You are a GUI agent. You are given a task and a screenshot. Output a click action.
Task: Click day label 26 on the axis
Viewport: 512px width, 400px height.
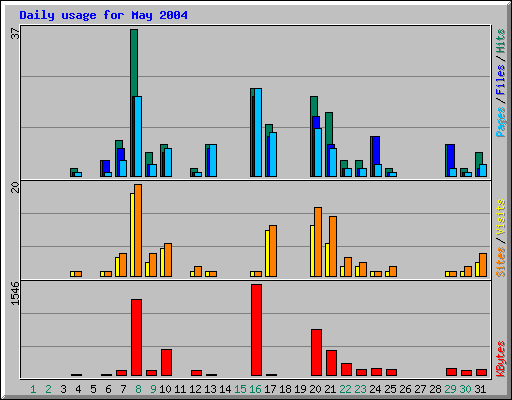click(405, 389)
